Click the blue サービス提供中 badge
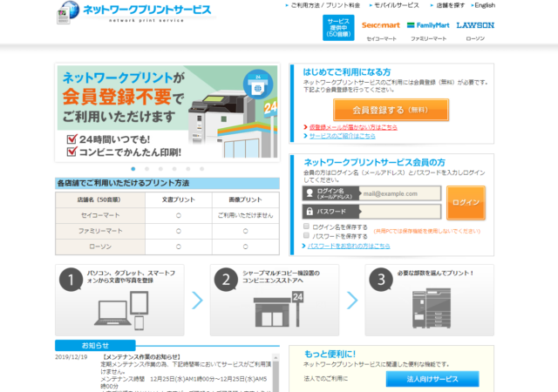 coord(337,28)
